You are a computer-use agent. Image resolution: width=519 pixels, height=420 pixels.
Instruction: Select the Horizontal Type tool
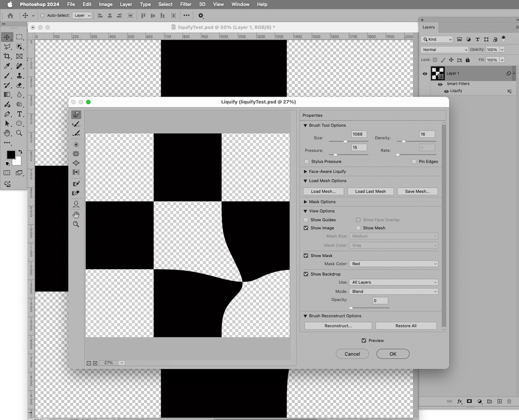point(19,114)
